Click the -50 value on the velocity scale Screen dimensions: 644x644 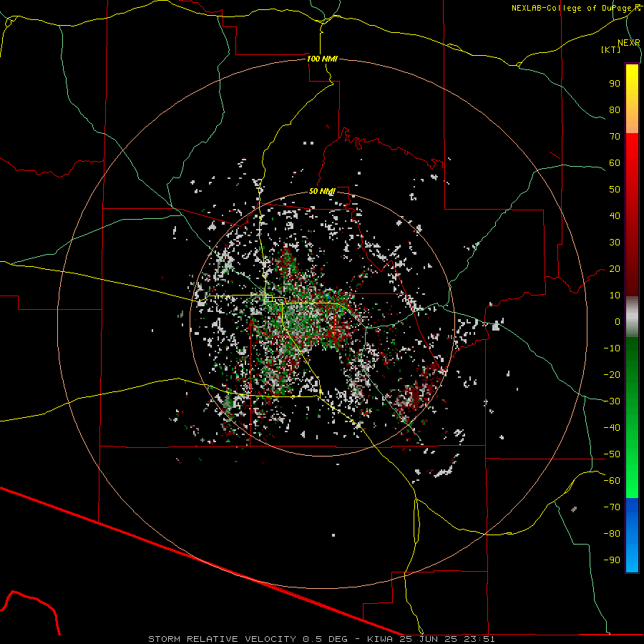tap(612, 454)
